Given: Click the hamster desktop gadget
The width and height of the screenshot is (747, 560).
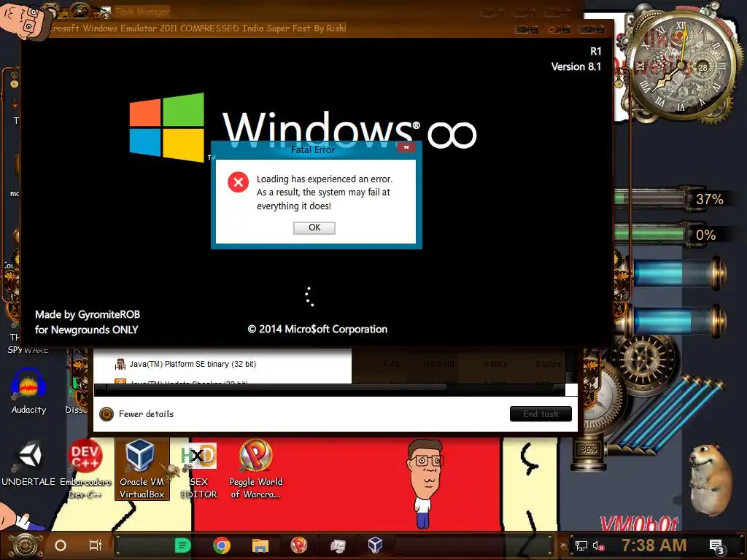Looking at the screenshot, I should [711, 480].
